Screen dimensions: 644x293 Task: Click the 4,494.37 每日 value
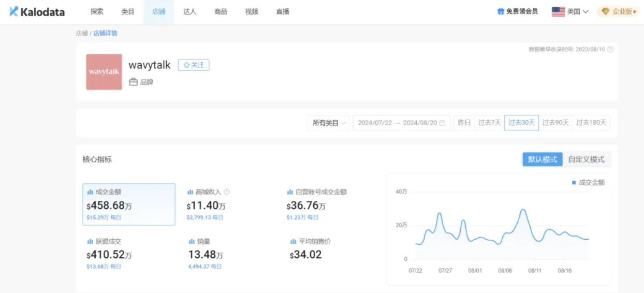pyautogui.click(x=204, y=267)
